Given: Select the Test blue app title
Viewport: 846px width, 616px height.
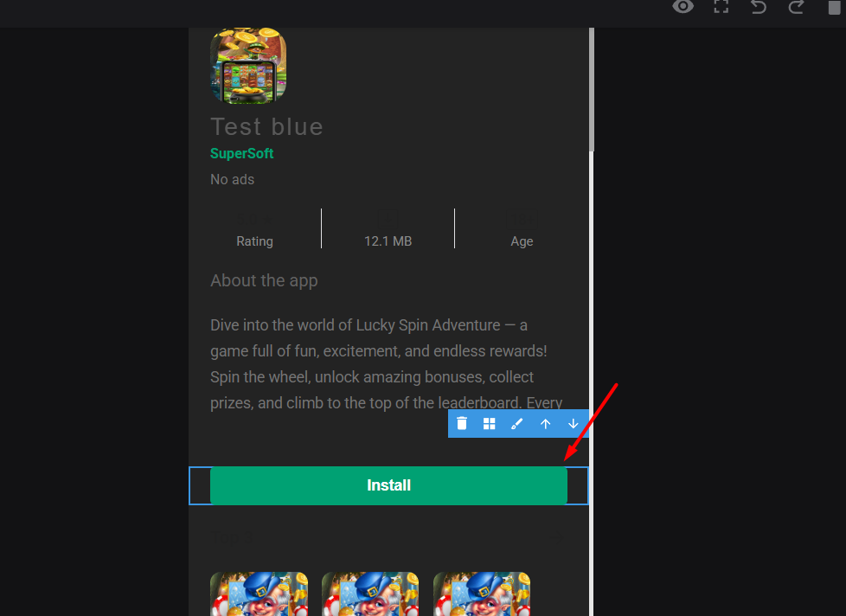Looking at the screenshot, I should click(266, 126).
